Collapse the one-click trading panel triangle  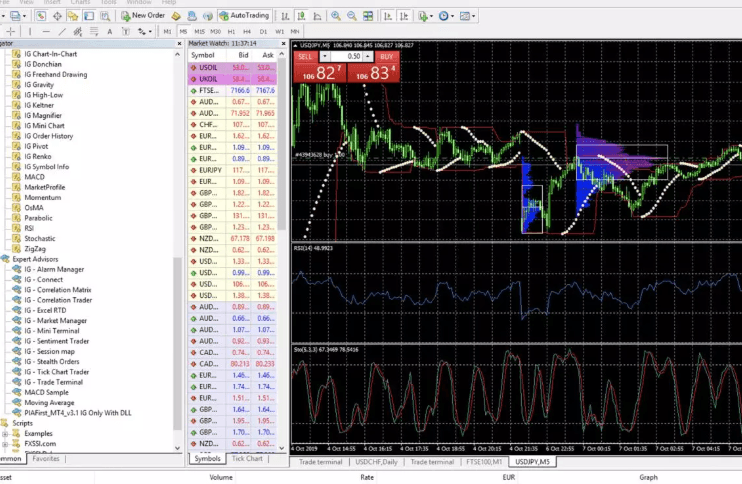[x=295, y=45]
